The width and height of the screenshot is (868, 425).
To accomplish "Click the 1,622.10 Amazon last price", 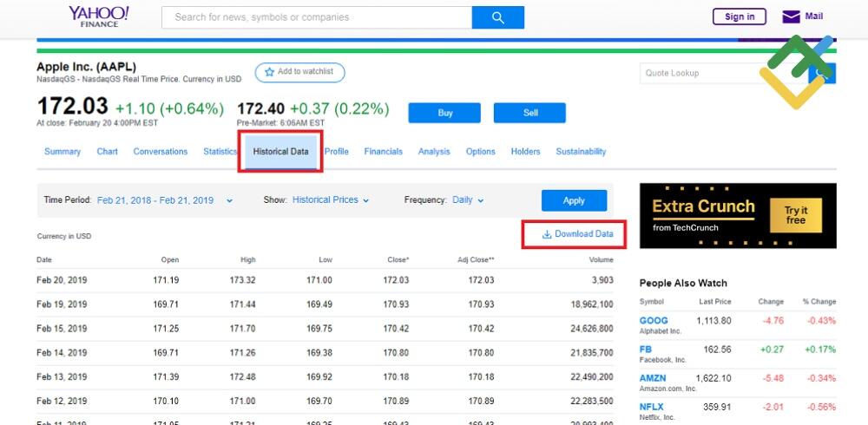I will [x=713, y=378].
